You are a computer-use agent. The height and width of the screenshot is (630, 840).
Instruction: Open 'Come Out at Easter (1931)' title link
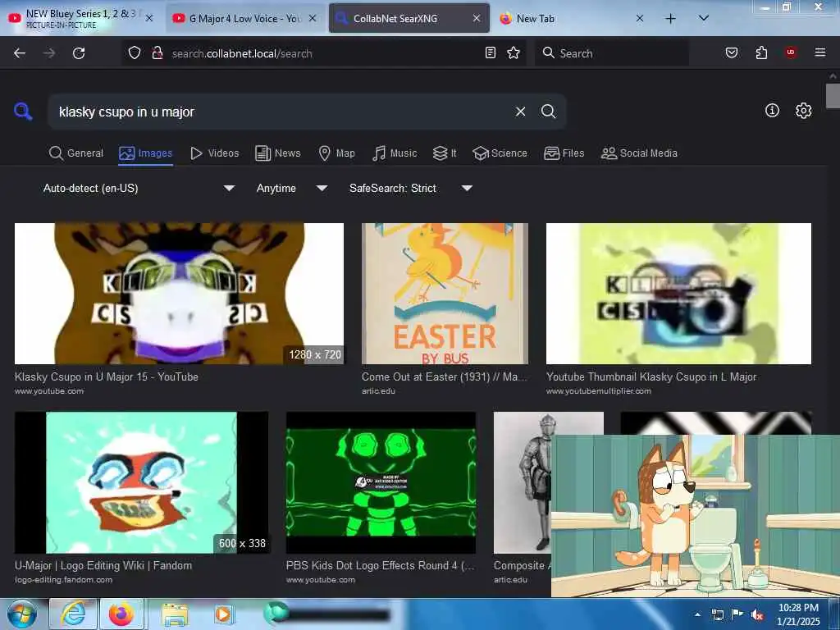[444, 377]
